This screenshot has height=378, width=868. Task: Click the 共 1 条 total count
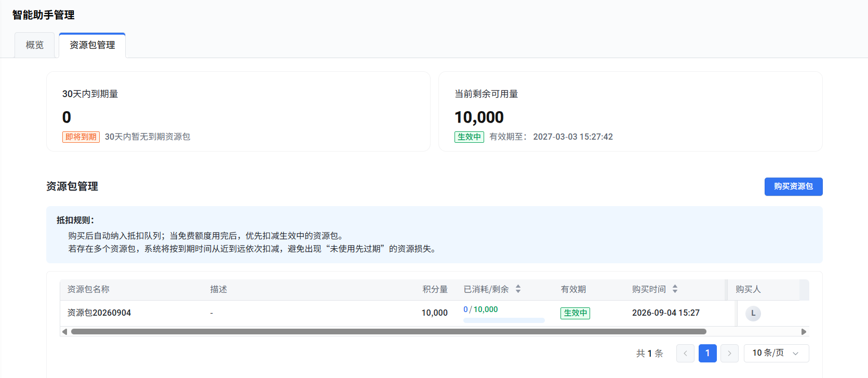pos(649,354)
